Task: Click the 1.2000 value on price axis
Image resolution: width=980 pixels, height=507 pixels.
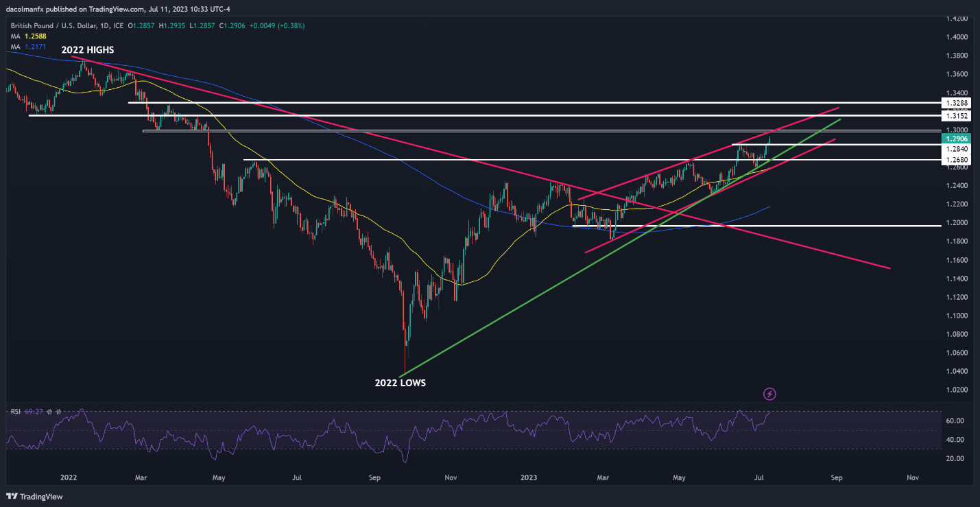Action: coord(955,223)
